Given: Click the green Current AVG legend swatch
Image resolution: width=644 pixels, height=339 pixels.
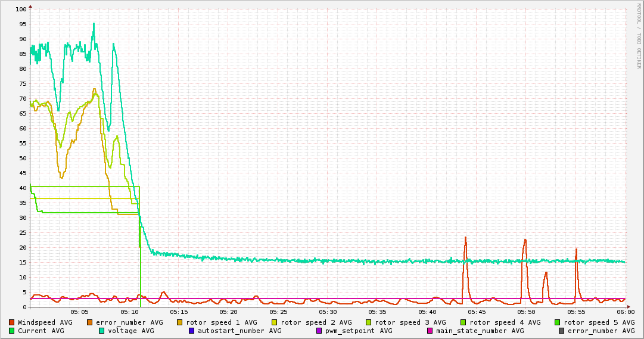Looking at the screenshot, I should click(12, 331).
